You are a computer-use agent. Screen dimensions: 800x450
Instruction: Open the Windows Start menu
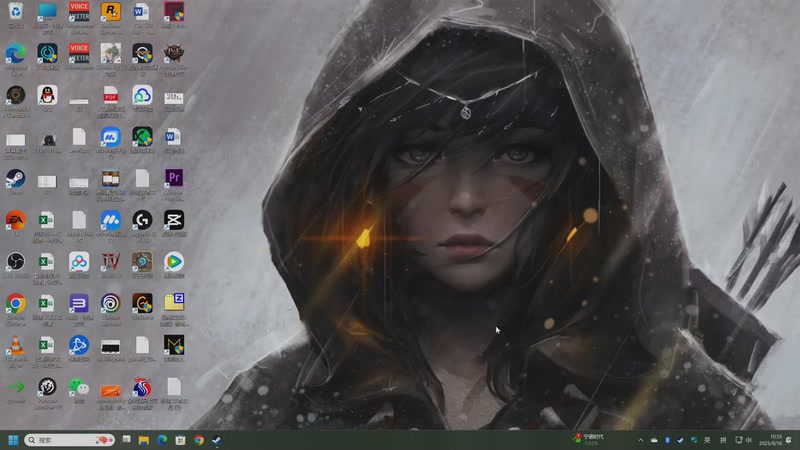(x=13, y=440)
